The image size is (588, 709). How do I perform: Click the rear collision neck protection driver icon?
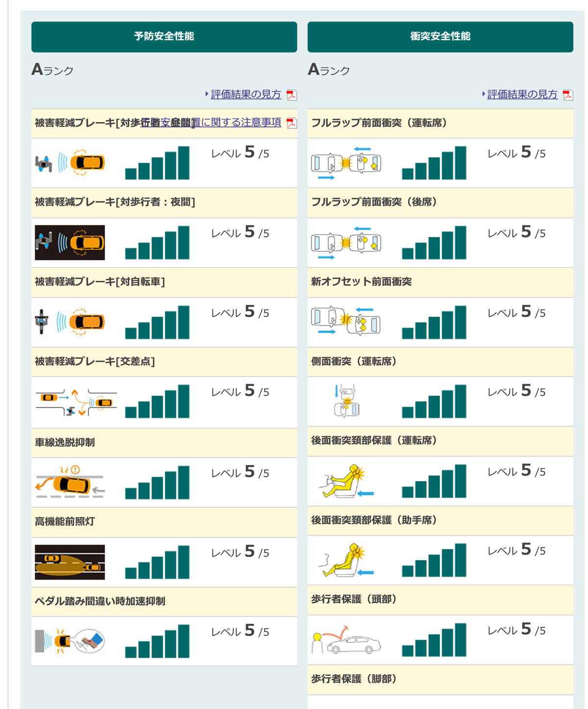[346, 482]
